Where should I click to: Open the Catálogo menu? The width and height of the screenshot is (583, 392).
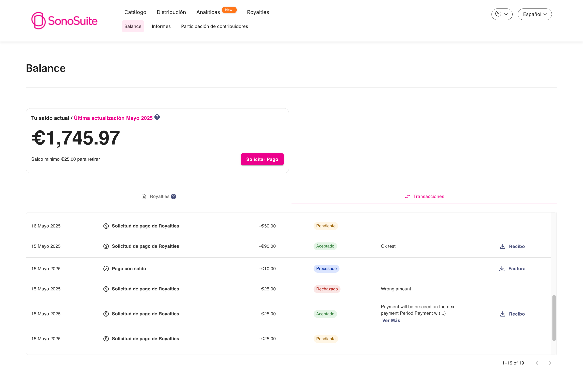135,12
